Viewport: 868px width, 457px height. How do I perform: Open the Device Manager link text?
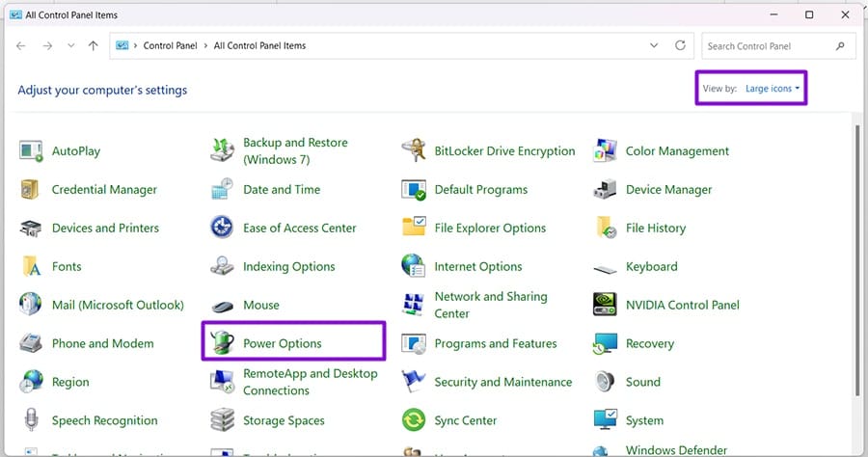668,189
